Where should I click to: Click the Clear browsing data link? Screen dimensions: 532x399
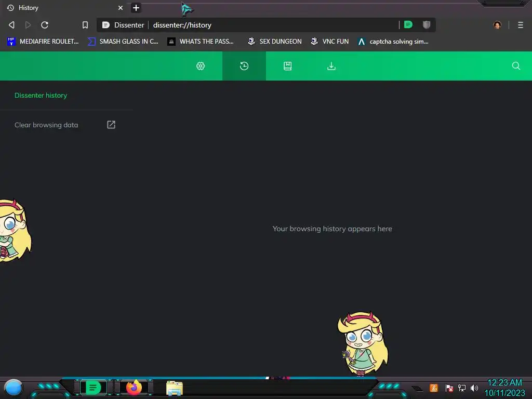(46, 125)
